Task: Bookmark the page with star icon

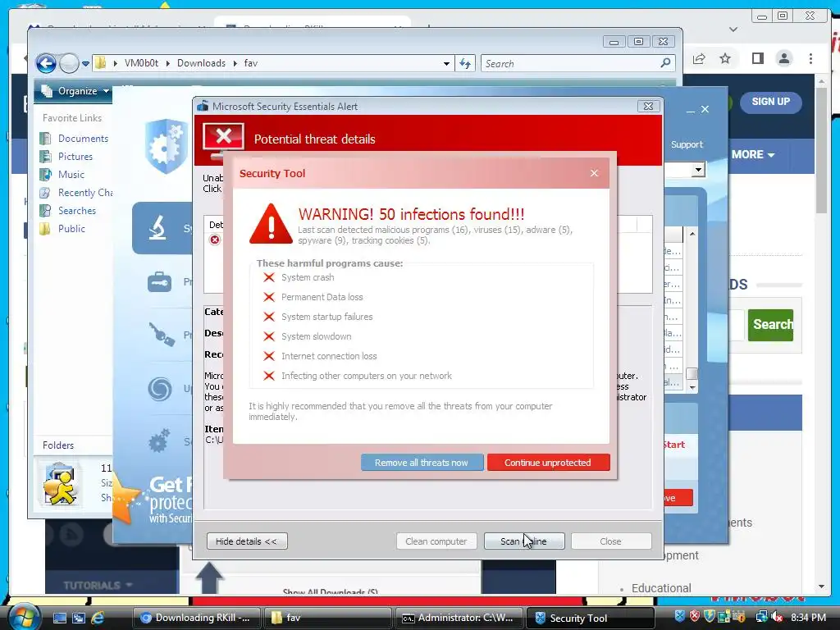Action: [x=725, y=58]
